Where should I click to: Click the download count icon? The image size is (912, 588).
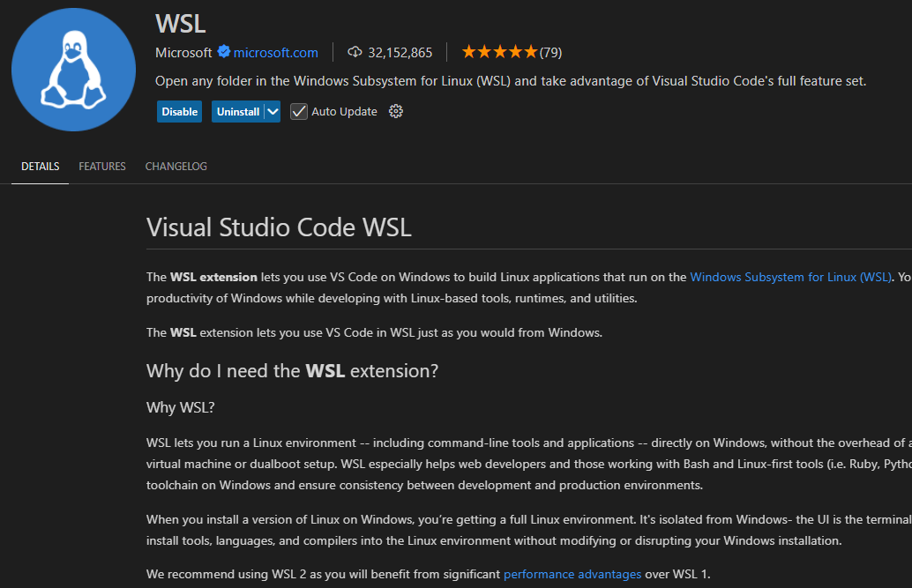click(x=355, y=52)
